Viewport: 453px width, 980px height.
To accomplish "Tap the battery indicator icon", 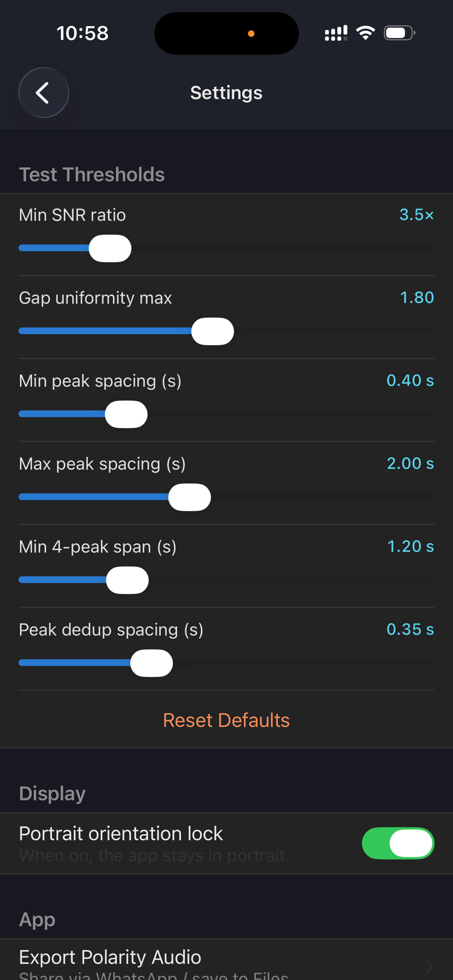I will click(x=399, y=33).
